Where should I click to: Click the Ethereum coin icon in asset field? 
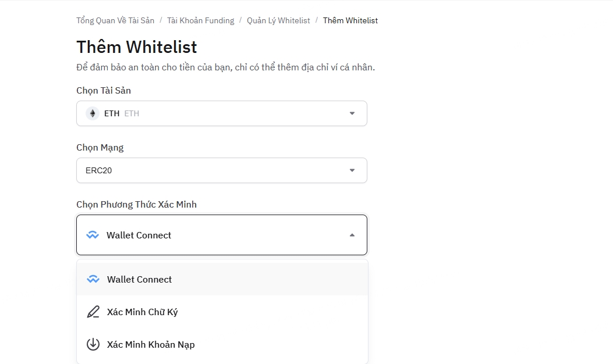pos(93,113)
